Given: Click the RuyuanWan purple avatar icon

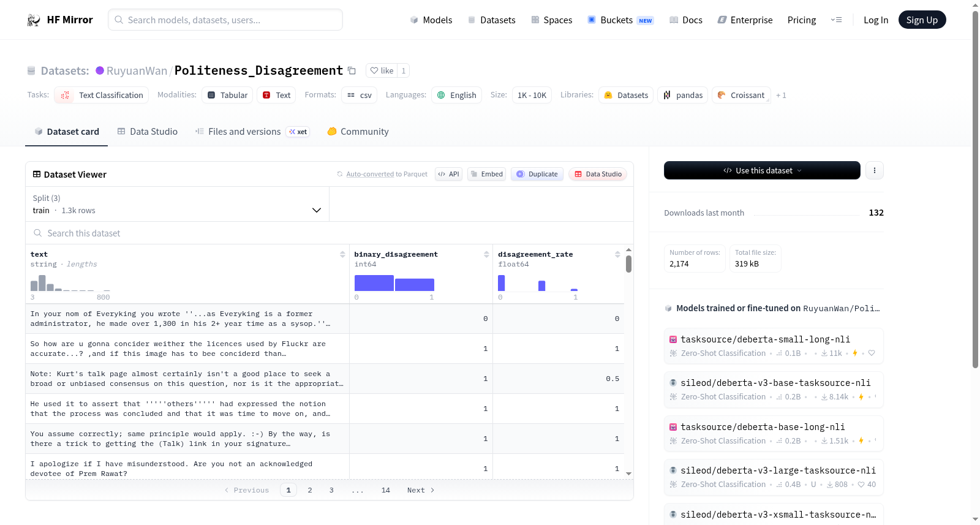Looking at the screenshot, I should point(100,70).
